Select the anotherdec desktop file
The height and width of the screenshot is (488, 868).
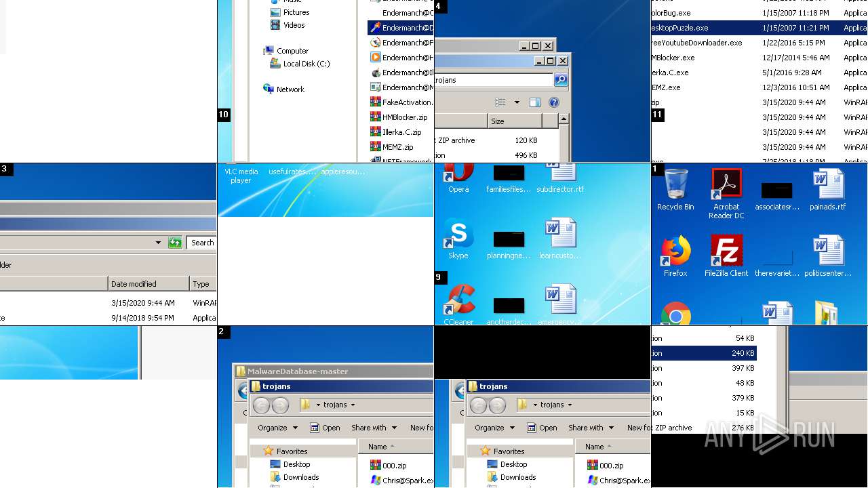[x=509, y=311]
